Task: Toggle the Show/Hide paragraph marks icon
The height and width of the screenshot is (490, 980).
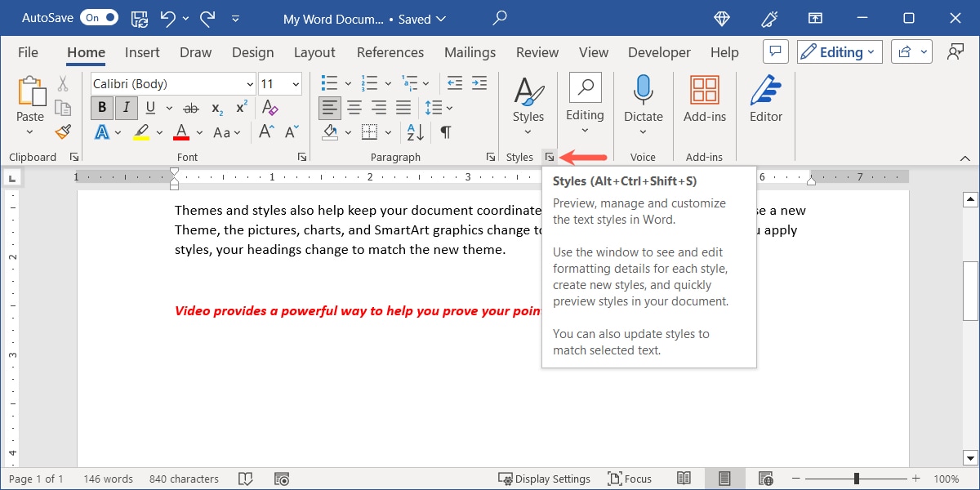Action: 445,131
